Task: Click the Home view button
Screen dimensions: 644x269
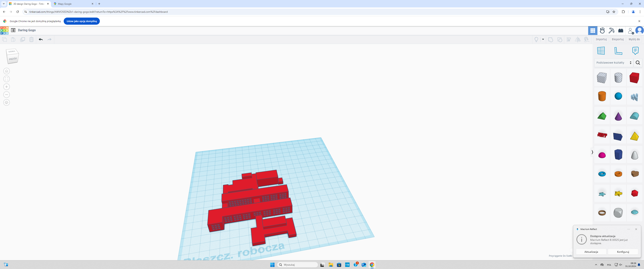Action: click(7, 71)
